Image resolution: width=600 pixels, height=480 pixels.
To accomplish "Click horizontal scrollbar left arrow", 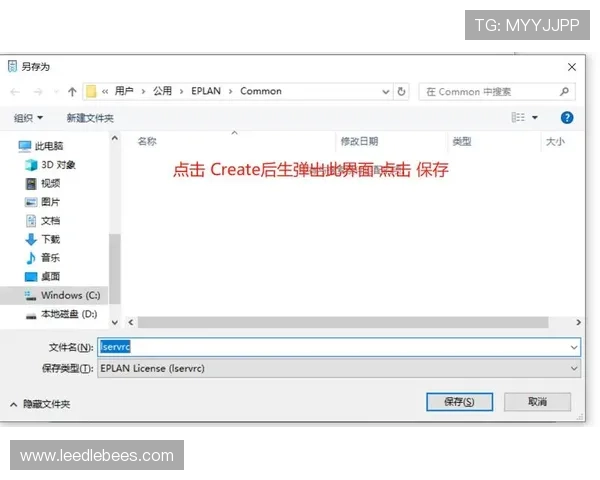I will click(131, 322).
